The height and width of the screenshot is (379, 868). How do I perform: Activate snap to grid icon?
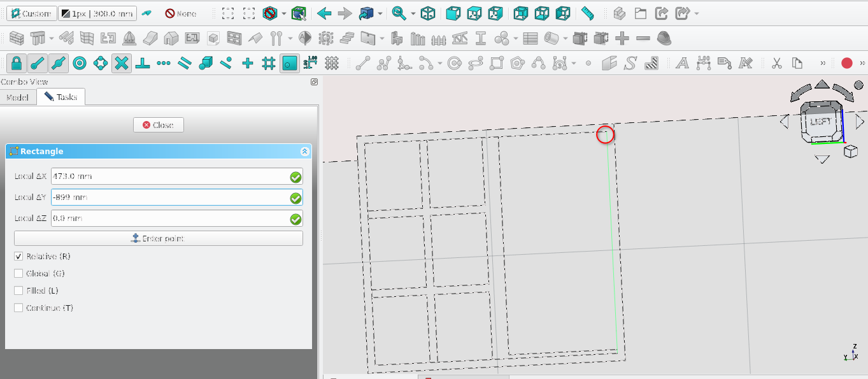[x=269, y=63]
